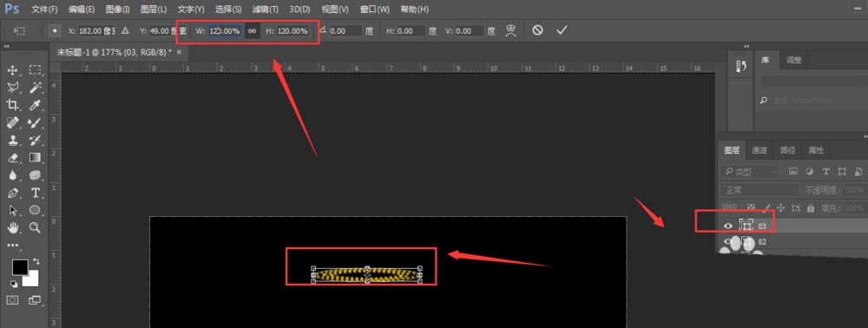Click the Y position field
The width and height of the screenshot is (868, 328).
(168, 31)
